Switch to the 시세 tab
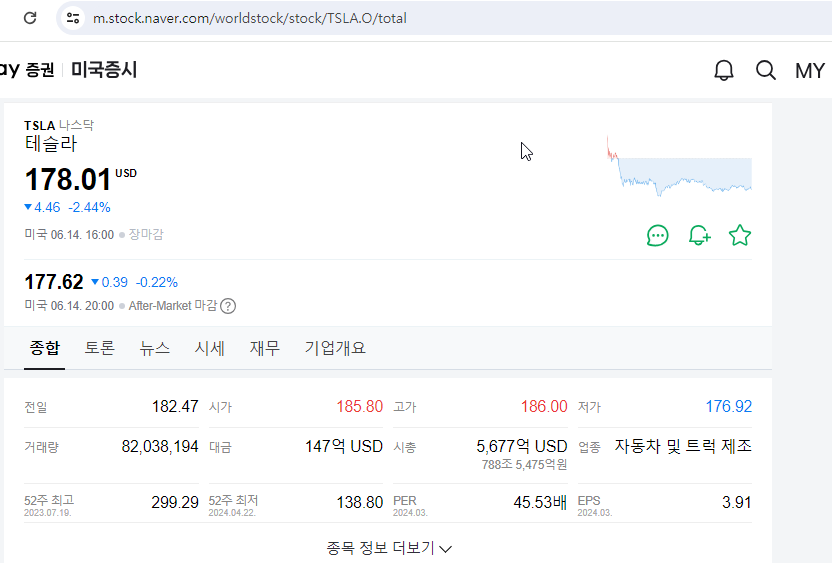The height and width of the screenshot is (563, 832). pos(210,348)
